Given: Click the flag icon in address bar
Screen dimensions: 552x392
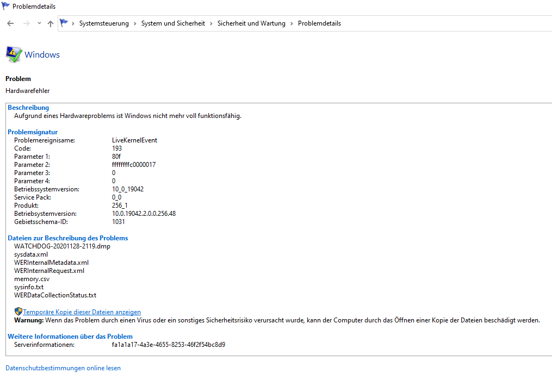Looking at the screenshot, I should coord(64,23).
